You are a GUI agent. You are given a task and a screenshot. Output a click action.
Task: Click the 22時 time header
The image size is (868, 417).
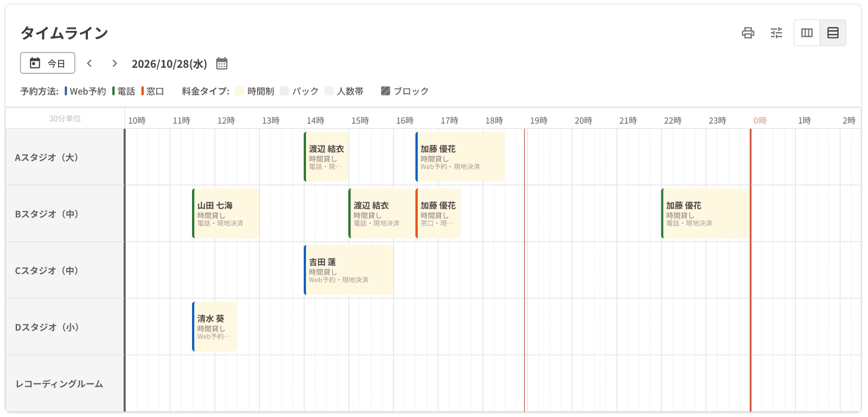point(673,121)
